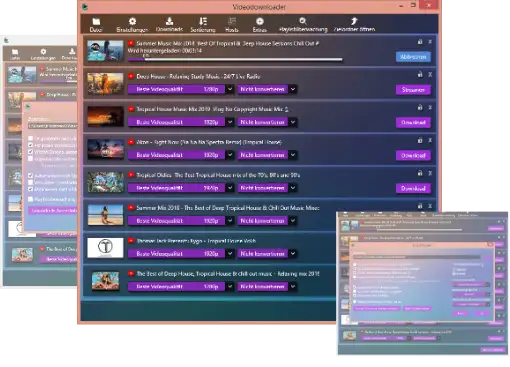Open Einstellungen gear icon in main toolbar
Image resolution: width=510 pixels, height=367 pixels.
click(x=132, y=21)
